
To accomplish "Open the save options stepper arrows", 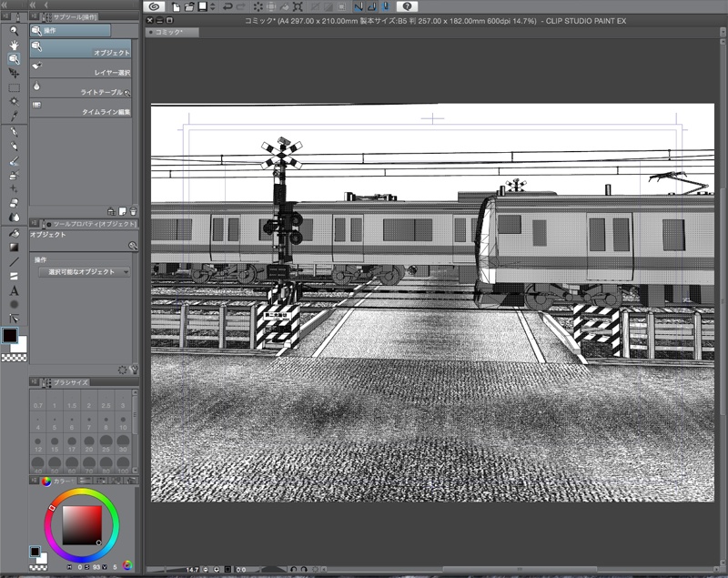I will (213, 6).
